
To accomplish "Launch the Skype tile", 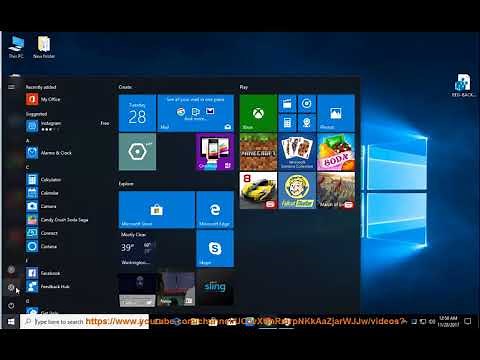I will pyautogui.click(x=215, y=248).
